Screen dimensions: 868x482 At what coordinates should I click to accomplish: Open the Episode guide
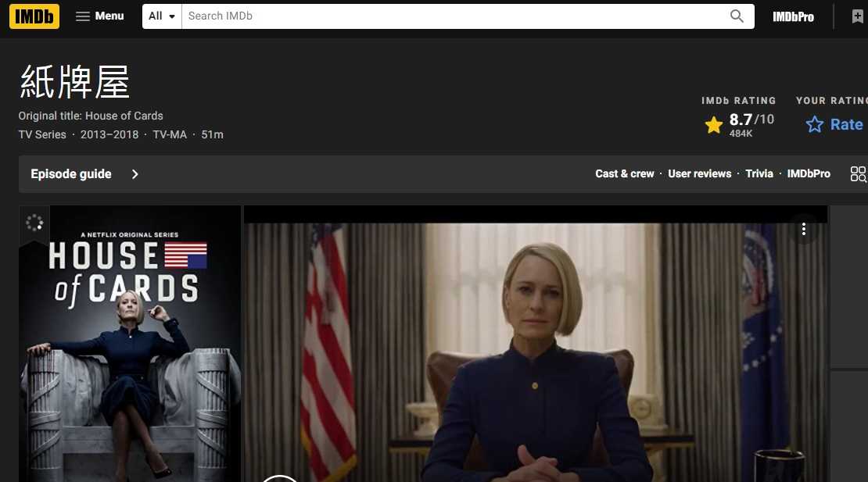coord(71,174)
